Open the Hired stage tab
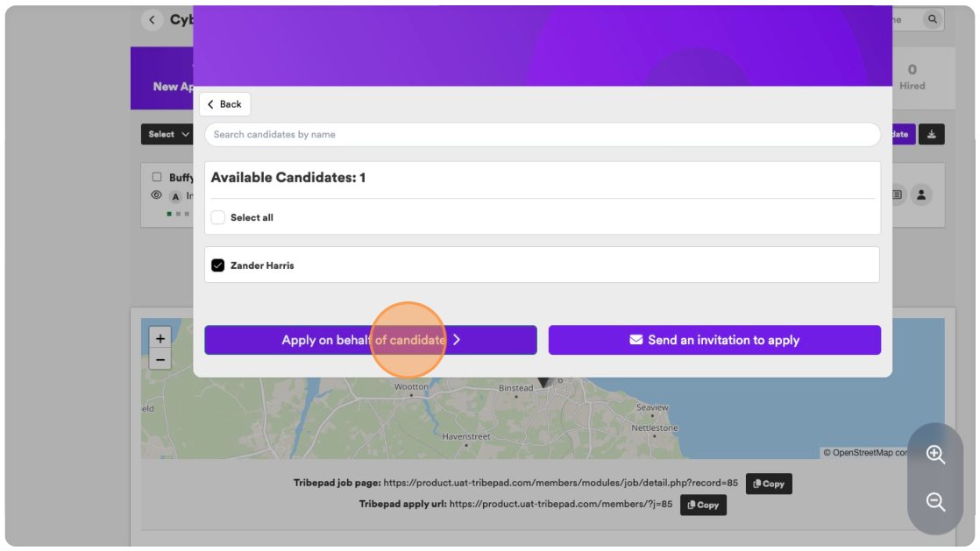The height and width of the screenshot is (551, 980). click(912, 77)
